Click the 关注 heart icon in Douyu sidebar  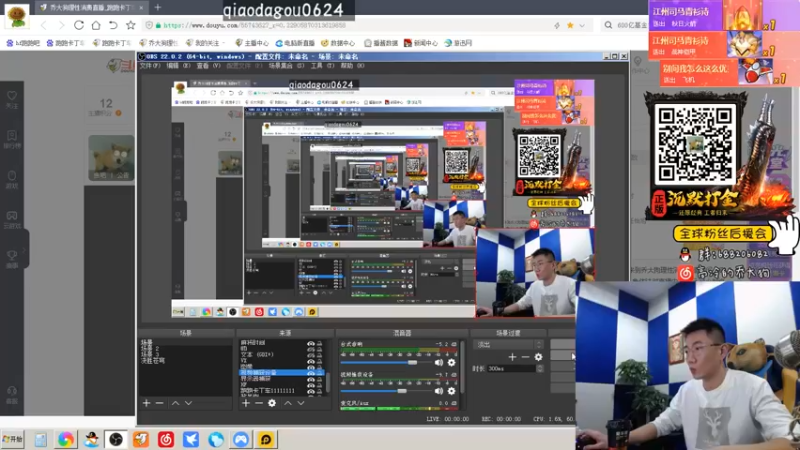[12, 96]
